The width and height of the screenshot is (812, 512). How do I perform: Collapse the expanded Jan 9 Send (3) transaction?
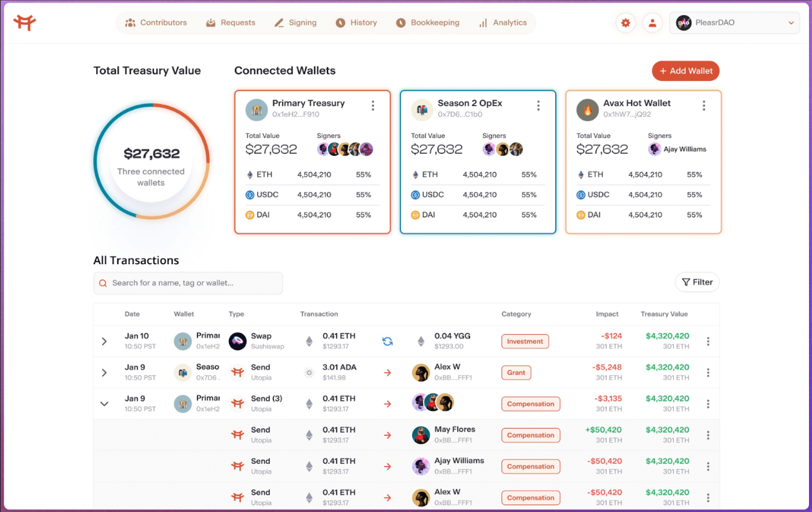coord(104,403)
